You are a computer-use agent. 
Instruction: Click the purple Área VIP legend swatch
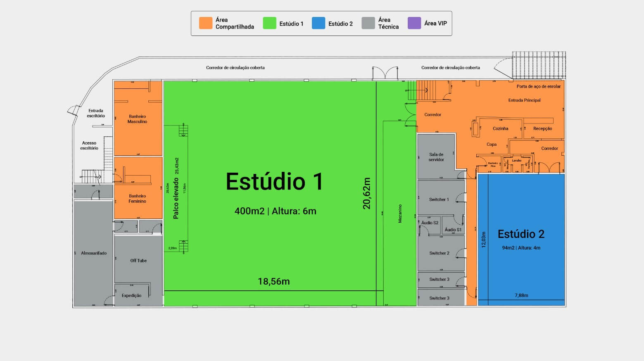point(414,23)
